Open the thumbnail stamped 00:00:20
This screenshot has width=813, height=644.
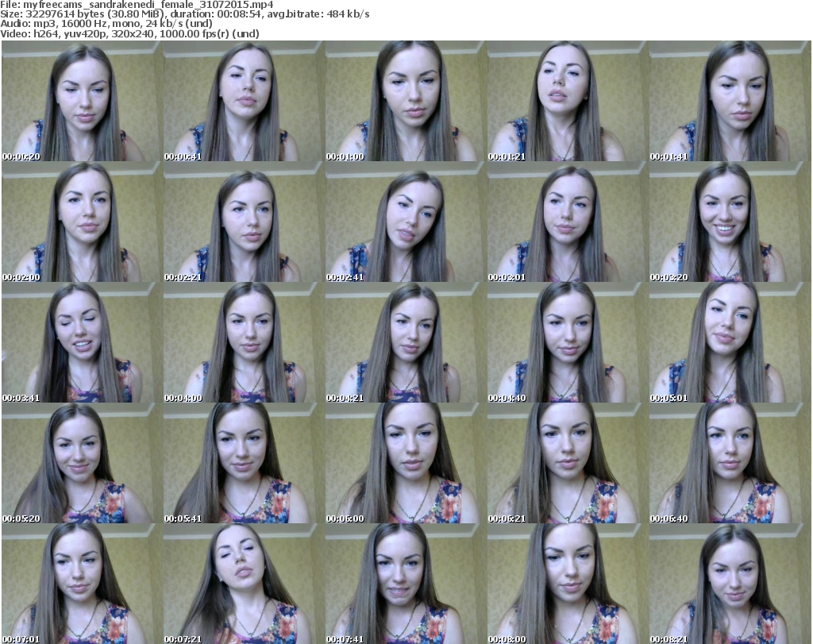(82, 101)
